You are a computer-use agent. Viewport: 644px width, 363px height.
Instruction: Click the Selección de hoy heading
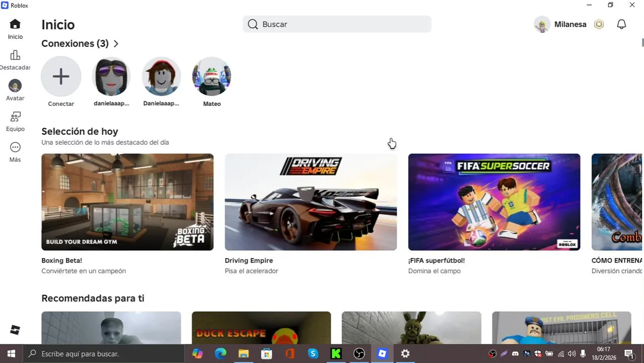coord(80,132)
